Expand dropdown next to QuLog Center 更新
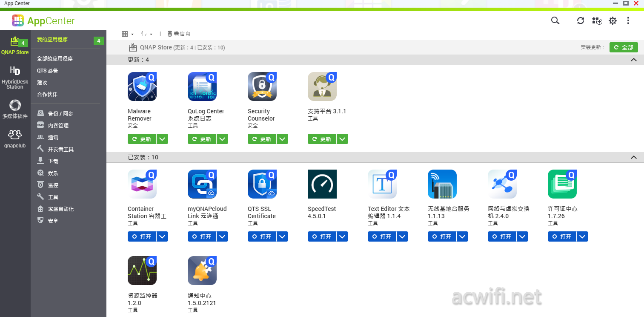Image resolution: width=644 pixels, height=317 pixels. click(223, 139)
